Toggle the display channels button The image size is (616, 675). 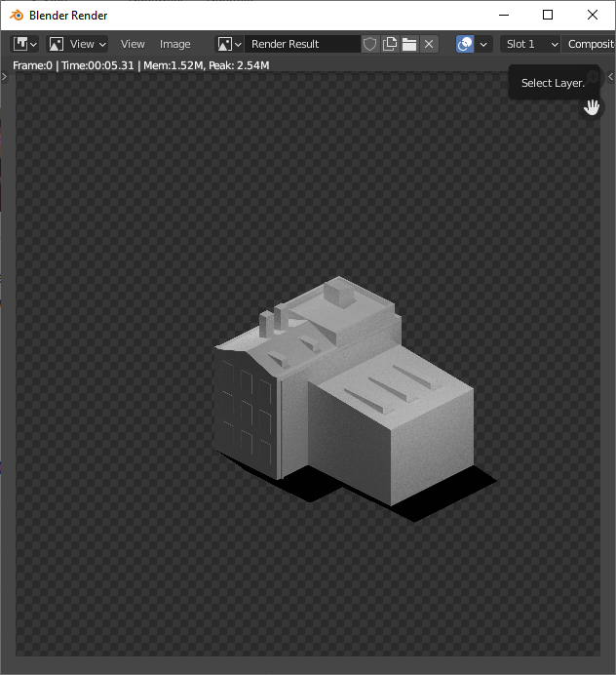465,44
